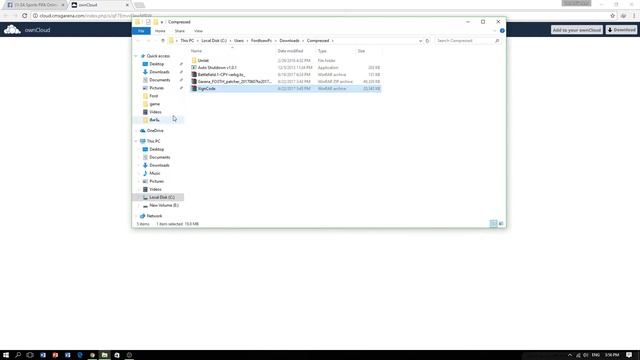Switch to the EA Sports FIFA Online tab
Screen dimensions: 640x360
[x=35, y=5]
